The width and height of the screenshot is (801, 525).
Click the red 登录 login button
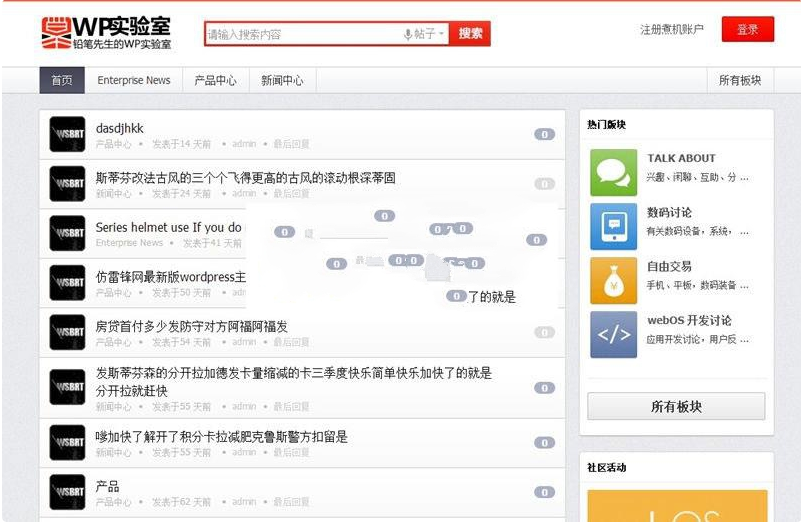747,30
